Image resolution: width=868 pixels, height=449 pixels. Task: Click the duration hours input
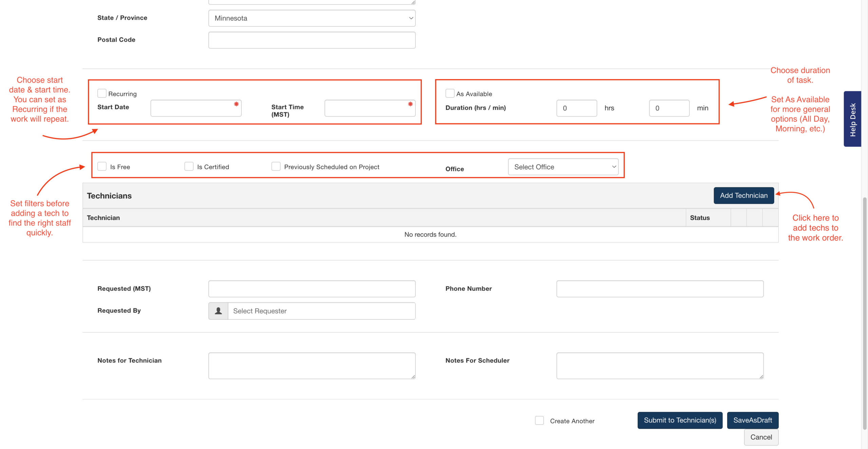coord(576,108)
